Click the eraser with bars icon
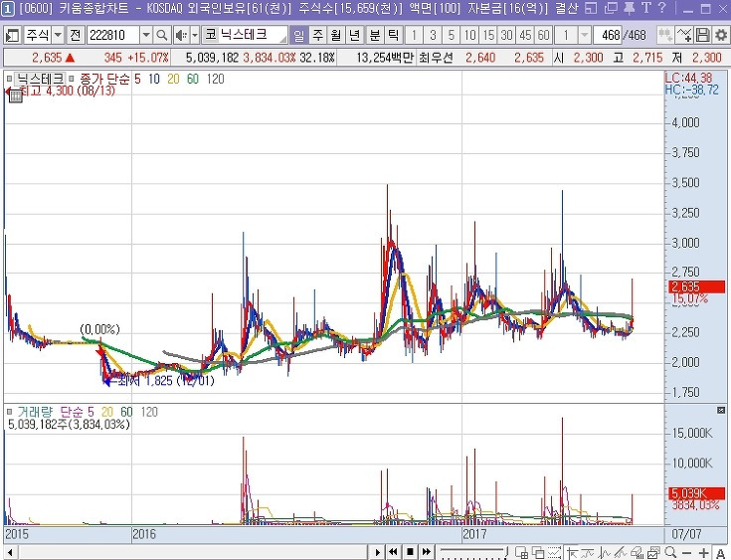This screenshot has width=731, height=560. [638, 553]
